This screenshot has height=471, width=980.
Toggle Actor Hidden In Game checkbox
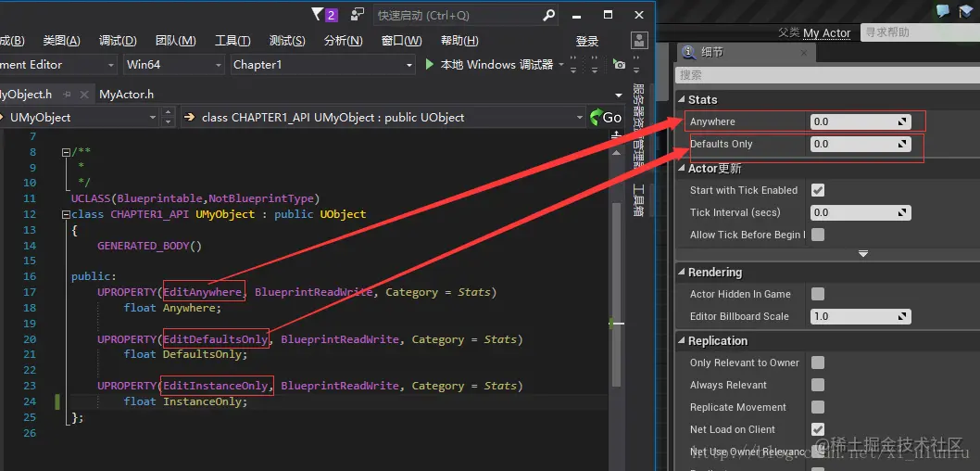[x=818, y=294]
